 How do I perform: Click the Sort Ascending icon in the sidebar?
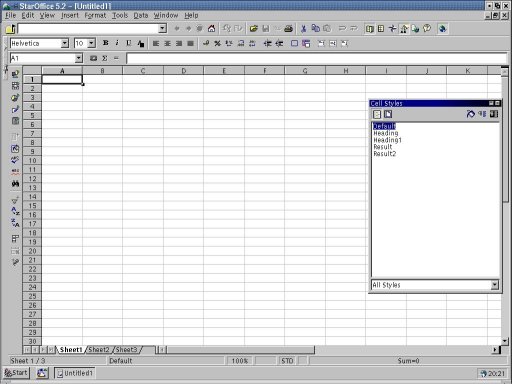point(15,211)
